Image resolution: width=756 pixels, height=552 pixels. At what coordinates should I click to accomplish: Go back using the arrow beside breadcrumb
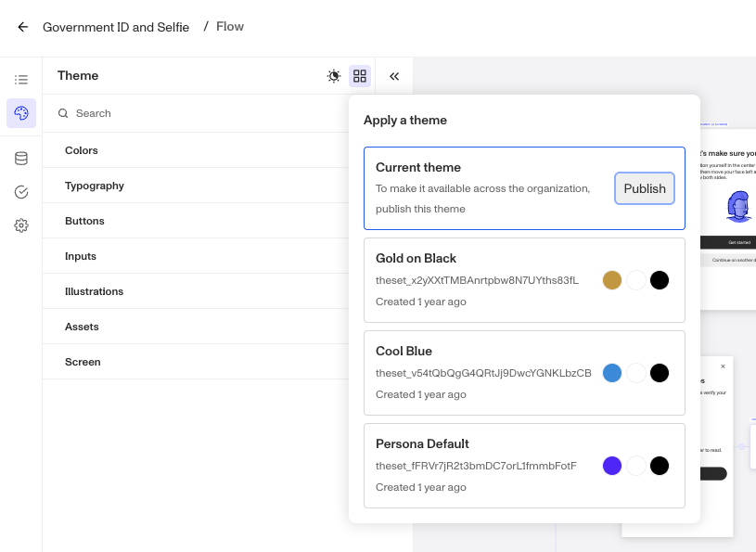pyautogui.click(x=21, y=26)
